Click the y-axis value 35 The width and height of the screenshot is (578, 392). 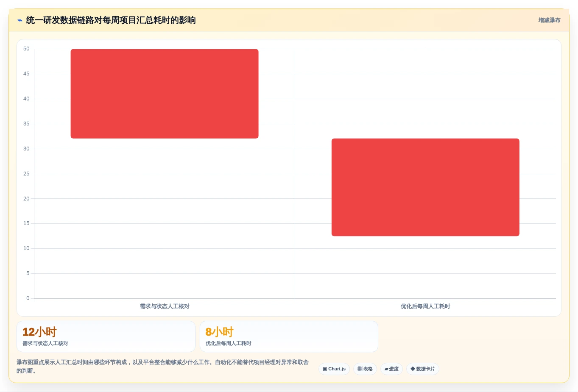pos(26,124)
